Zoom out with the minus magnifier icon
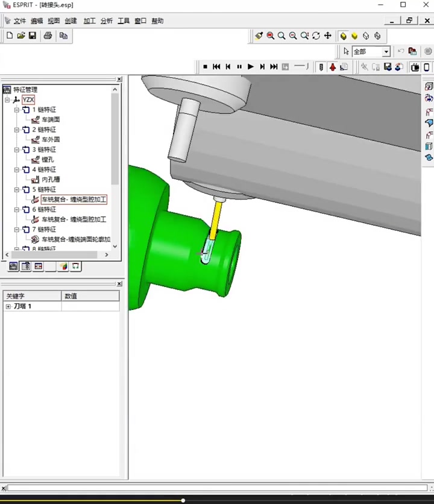Image resolution: width=434 pixels, height=504 pixels. [x=293, y=36]
